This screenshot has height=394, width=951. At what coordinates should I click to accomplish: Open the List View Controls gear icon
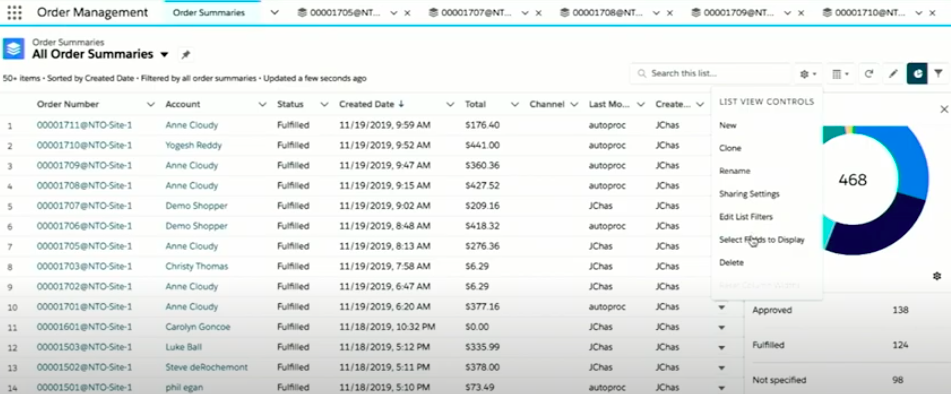click(808, 73)
